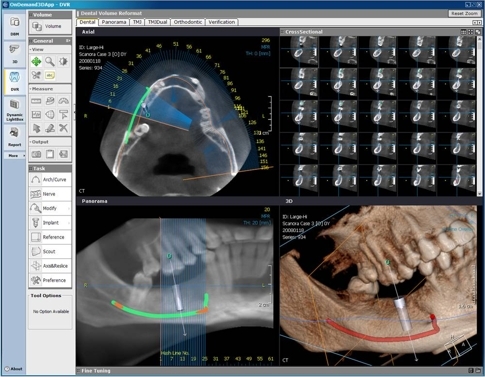Select the scissors cut tool in View
This screenshot has width=485, height=377.
[36, 75]
